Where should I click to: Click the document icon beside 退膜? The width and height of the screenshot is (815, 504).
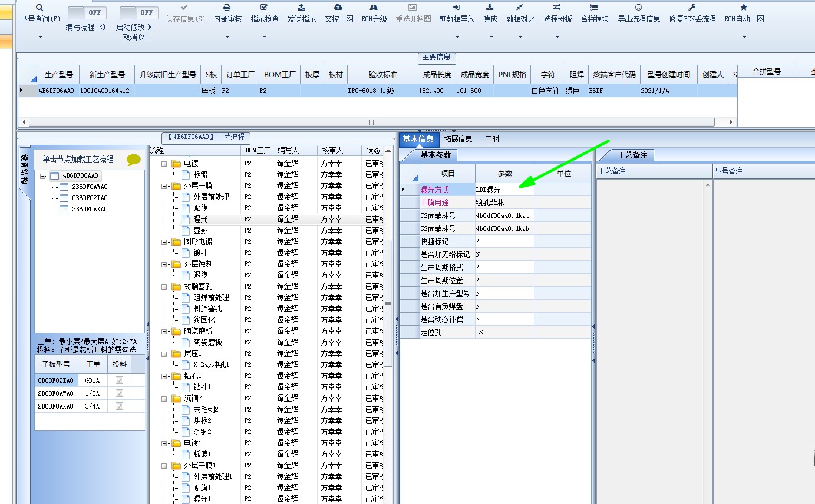click(x=186, y=275)
